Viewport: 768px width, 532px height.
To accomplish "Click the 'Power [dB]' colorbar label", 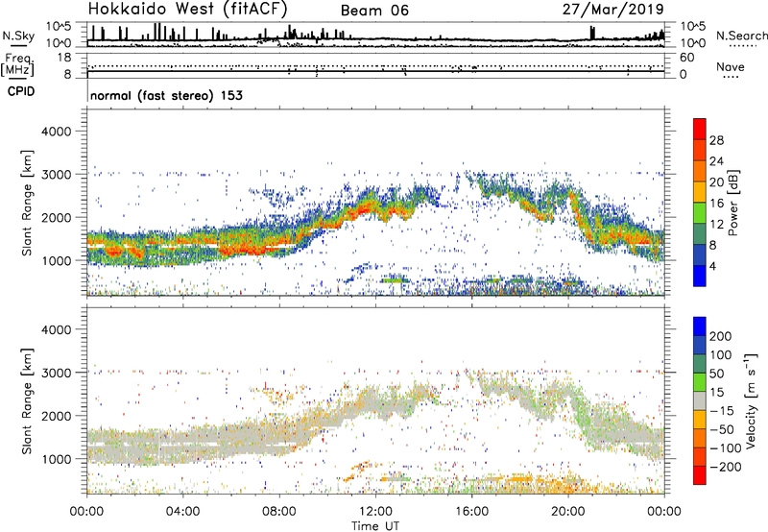I will (x=732, y=203).
